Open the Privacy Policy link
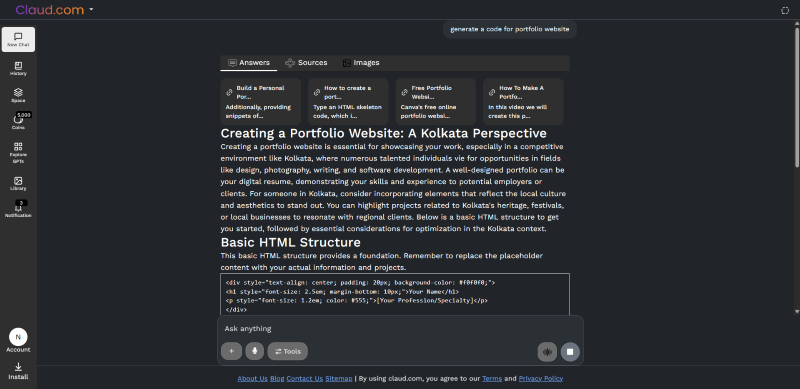Image resolution: width=800 pixels, height=389 pixels. [541, 378]
